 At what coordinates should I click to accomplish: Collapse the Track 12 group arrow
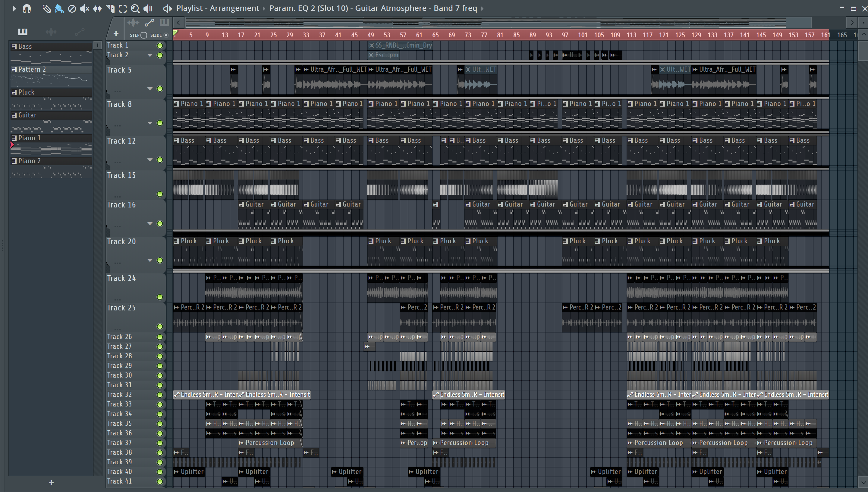[x=150, y=160]
